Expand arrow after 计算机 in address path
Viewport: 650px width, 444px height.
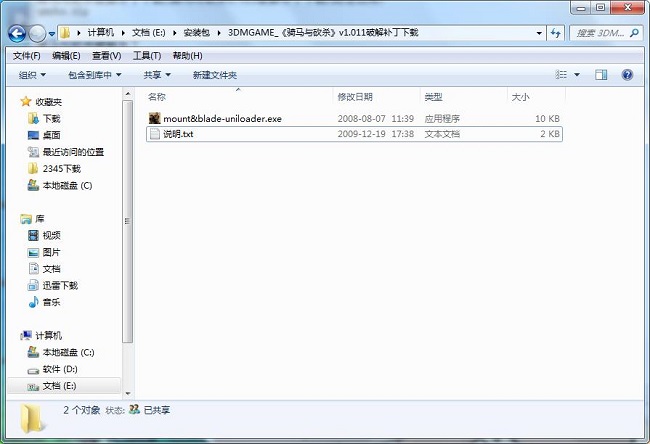(x=123, y=33)
